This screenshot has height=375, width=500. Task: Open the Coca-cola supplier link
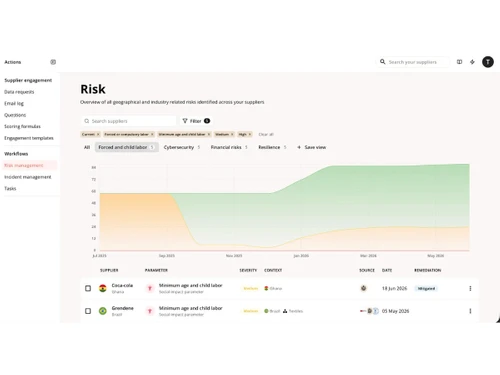[122, 285]
